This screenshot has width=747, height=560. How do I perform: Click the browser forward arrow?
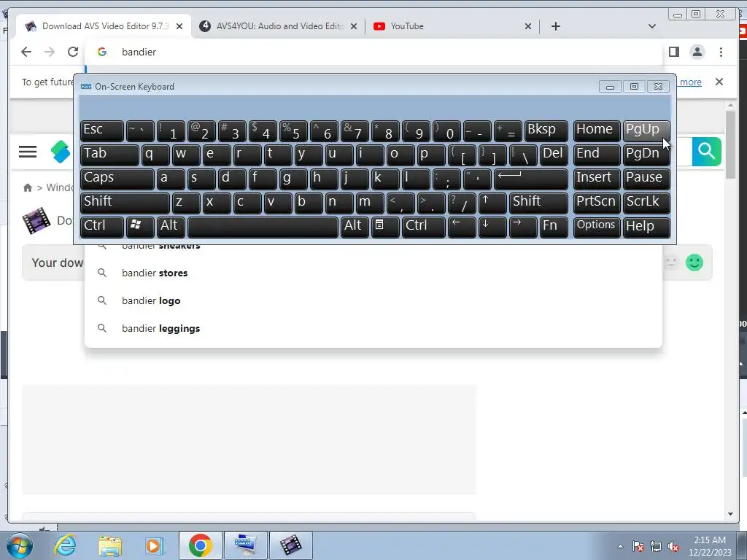point(50,52)
